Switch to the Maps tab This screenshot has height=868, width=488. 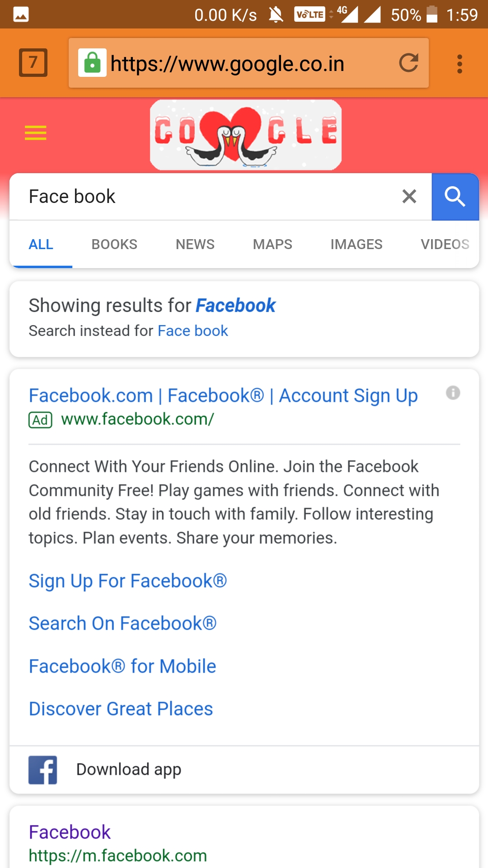(x=272, y=245)
